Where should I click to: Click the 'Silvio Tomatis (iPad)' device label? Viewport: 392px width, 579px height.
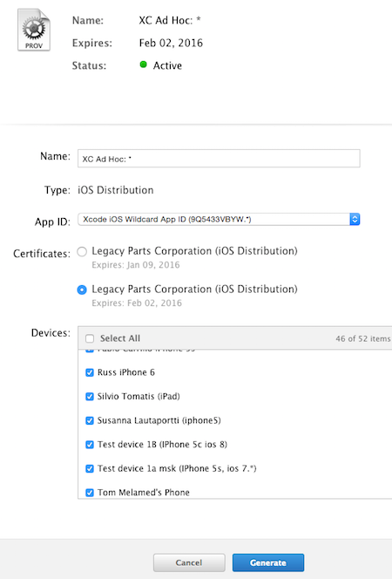click(x=139, y=396)
